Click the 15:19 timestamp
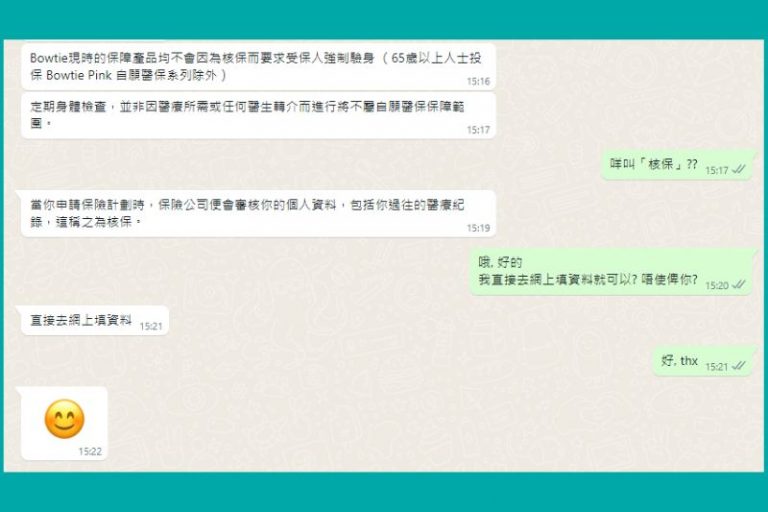Viewport: 768px width, 512px height. coord(478,228)
